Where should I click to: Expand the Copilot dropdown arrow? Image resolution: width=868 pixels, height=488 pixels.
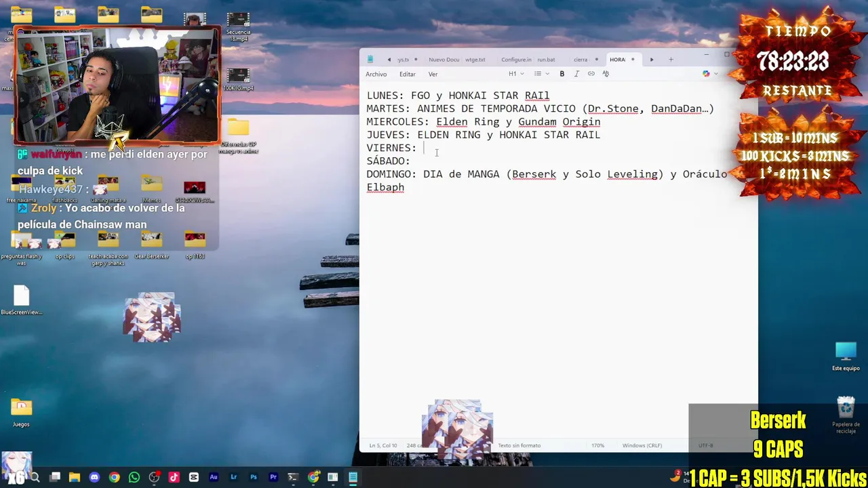pyautogui.click(x=716, y=74)
